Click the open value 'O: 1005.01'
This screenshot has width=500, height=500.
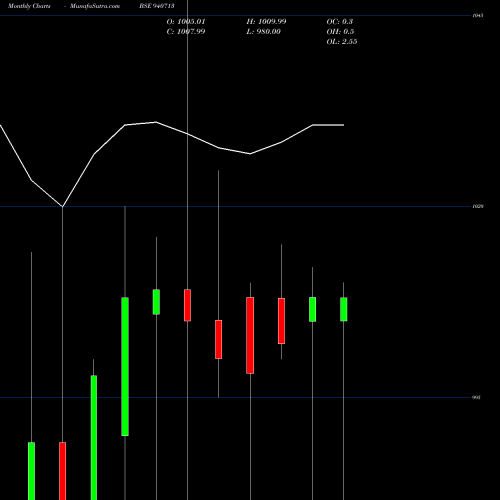[x=186, y=22]
